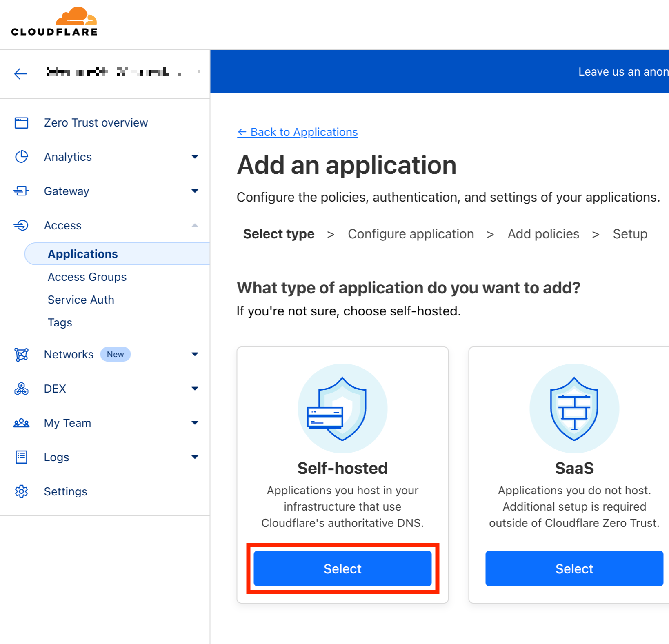Viewport: 669px width, 644px height.
Task: Click the Logs menu label
Action: (x=56, y=457)
